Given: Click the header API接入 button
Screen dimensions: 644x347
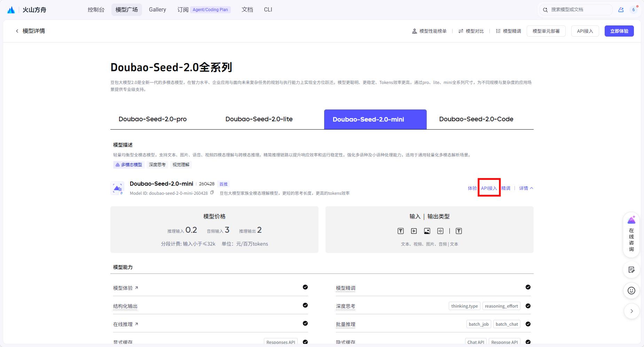Looking at the screenshot, I should click(585, 31).
